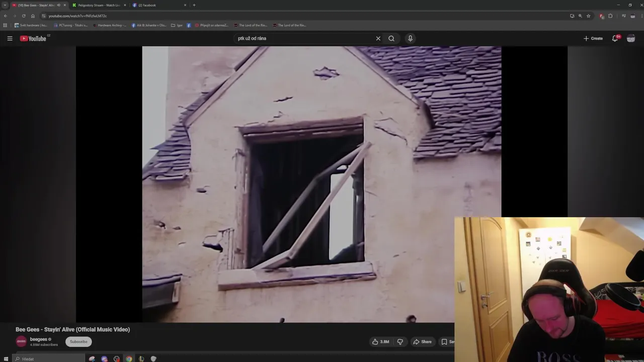644x362 pixels.
Task: Open the beegees channel avatar
Action: 21,341
